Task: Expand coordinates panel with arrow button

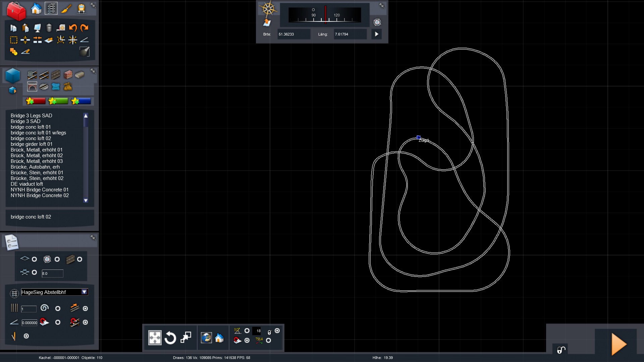Action: pos(376,34)
